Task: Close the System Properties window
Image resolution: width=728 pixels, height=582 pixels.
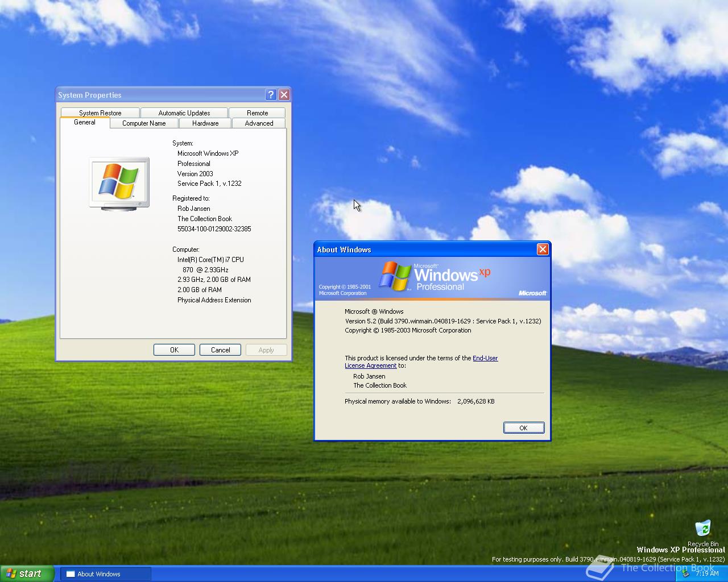Action: pos(284,95)
